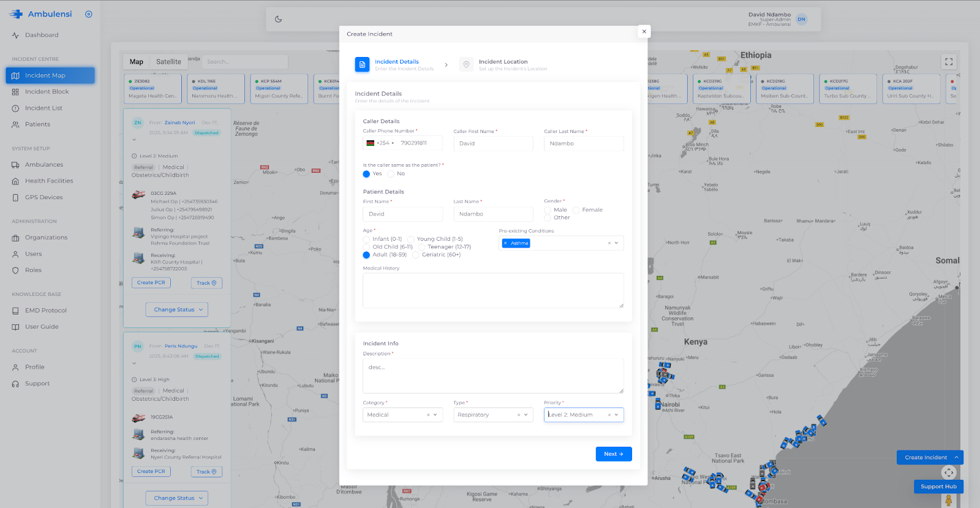Click the Ambulances sidebar icon
Screen dimensions: 980x508
click(x=15, y=165)
